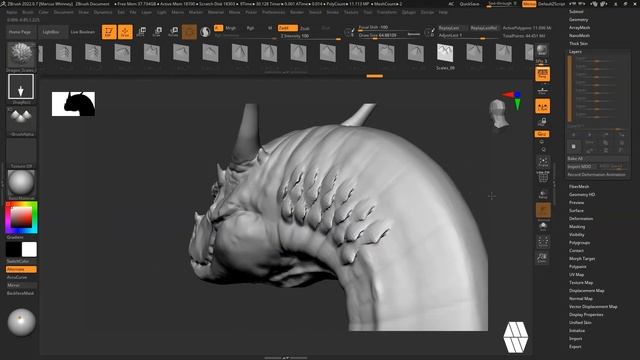Expand the ArrayMesh subpalette
Viewport: 640px width, 360px height.
coord(579,27)
